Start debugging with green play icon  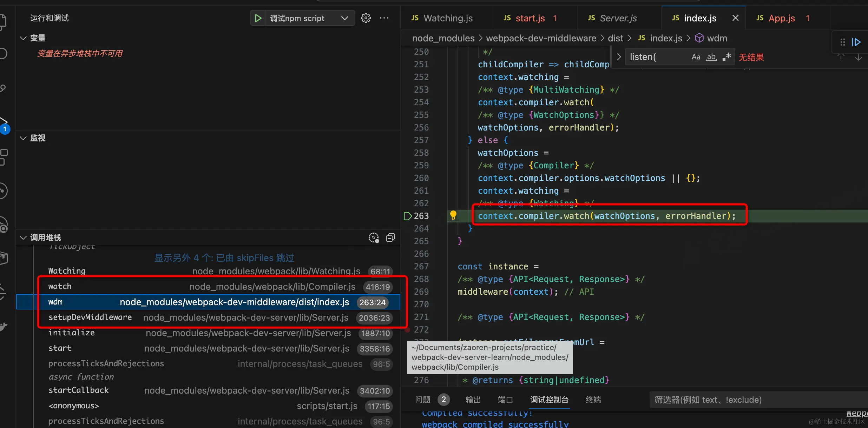click(258, 18)
